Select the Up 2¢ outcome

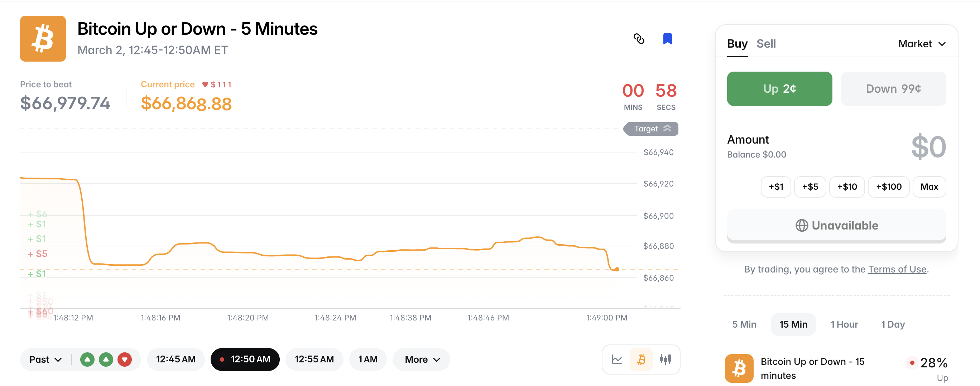(779, 88)
